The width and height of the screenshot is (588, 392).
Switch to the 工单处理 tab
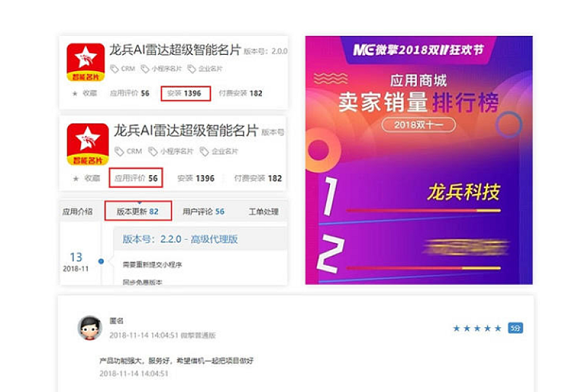tap(263, 212)
